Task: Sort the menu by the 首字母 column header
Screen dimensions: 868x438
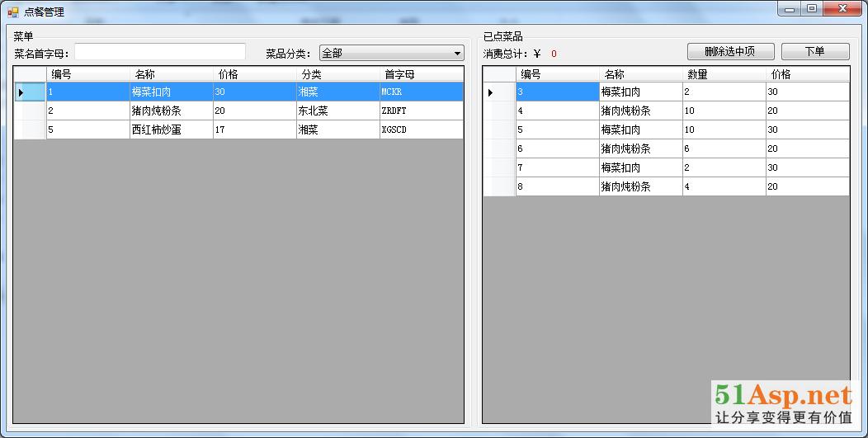Action: click(421, 74)
